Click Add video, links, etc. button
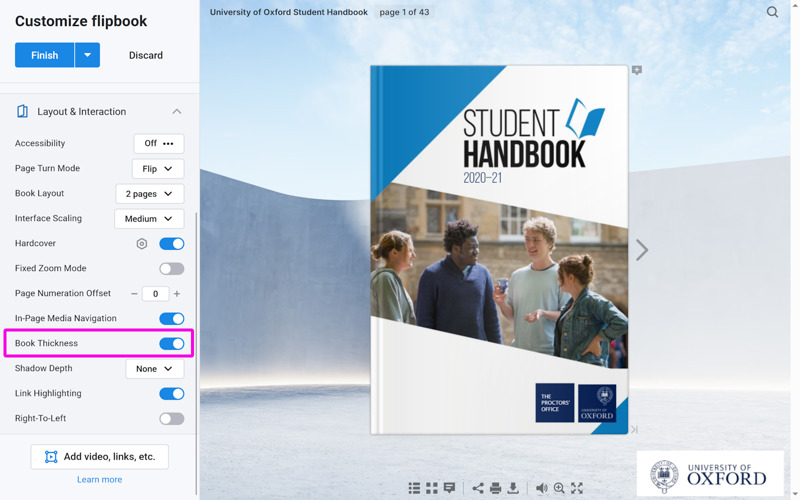The image size is (800, 500). click(99, 457)
